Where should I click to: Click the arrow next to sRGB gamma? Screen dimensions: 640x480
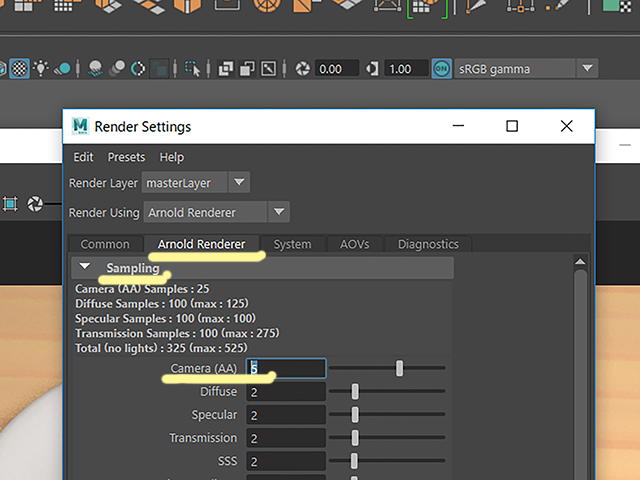pyautogui.click(x=587, y=68)
